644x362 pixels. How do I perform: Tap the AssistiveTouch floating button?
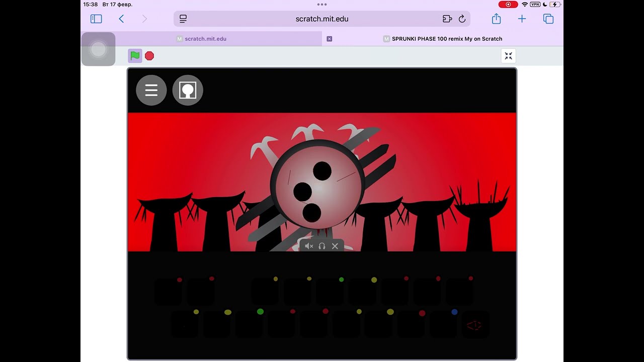99,49
